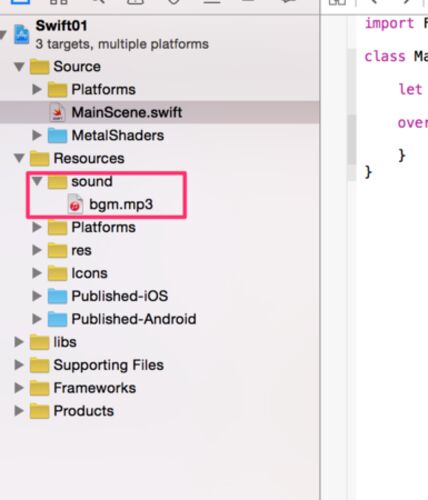Click the sound folder icon
Image resolution: width=428 pixels, height=500 pixels.
[57, 182]
